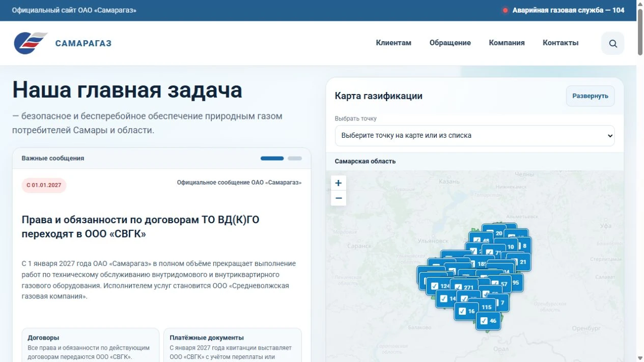Select the map marker labeled 16
Viewport: 644px width, 362px height.
467,311
